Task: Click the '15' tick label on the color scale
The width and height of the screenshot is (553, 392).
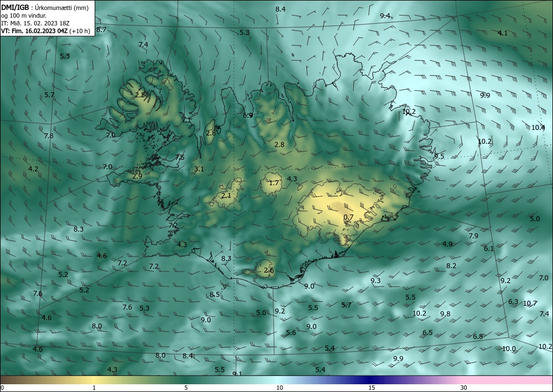Action: (372, 388)
